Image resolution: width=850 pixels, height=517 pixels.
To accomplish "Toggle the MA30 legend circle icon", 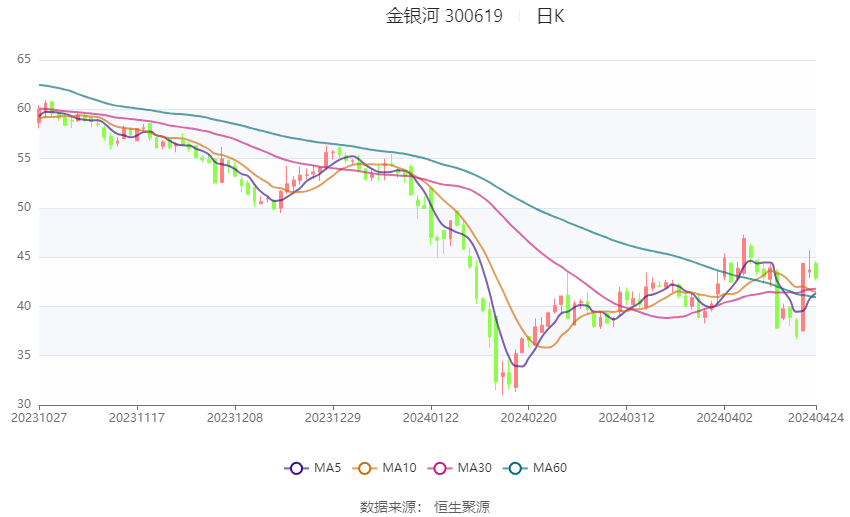I will [x=440, y=468].
